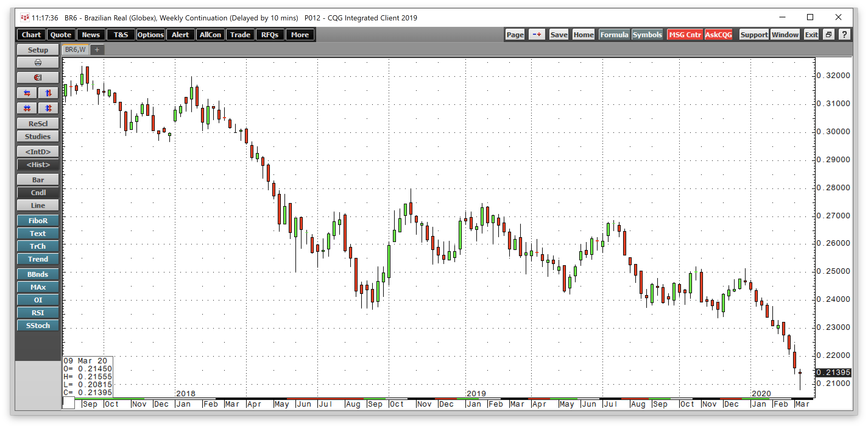Click the restore-down icon beside Exit
Viewport: 868px width, 428px height.
click(x=829, y=35)
